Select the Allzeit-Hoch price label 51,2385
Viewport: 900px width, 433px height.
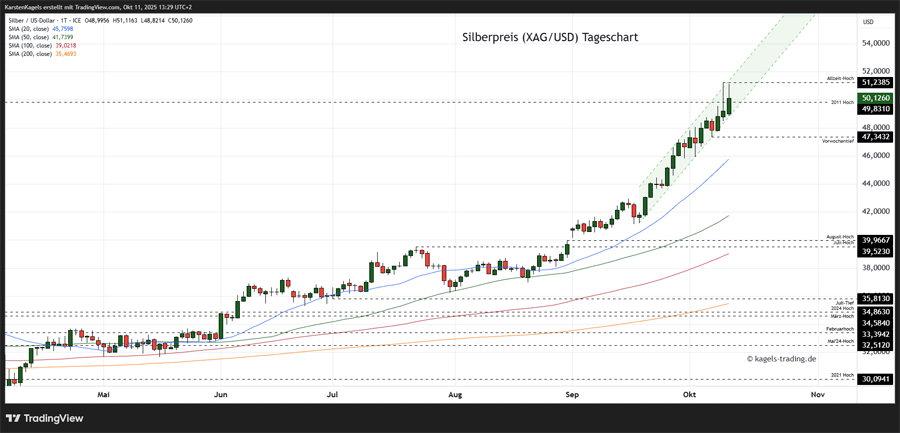tap(876, 83)
